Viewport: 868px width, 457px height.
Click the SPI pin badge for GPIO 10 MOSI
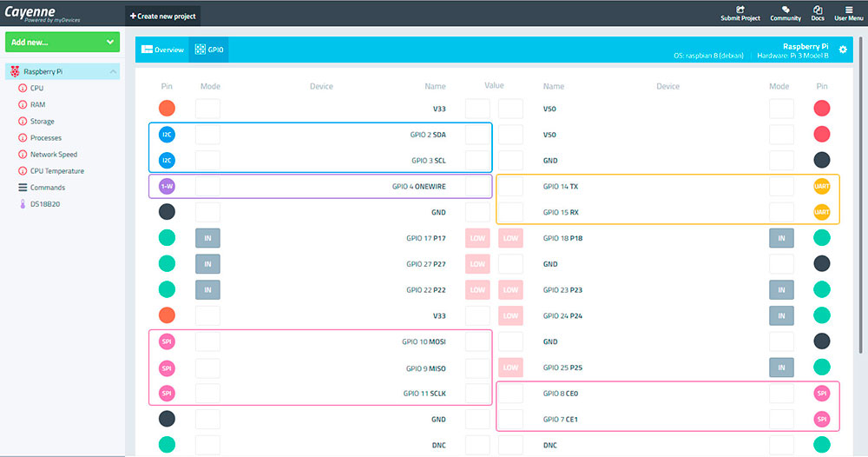pos(168,341)
